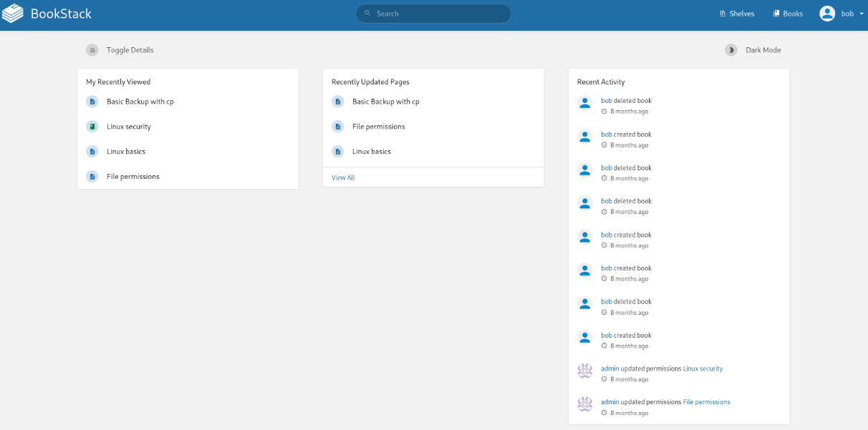Click View All under Recently Updated Pages
The width and height of the screenshot is (868, 430).
pyautogui.click(x=343, y=177)
